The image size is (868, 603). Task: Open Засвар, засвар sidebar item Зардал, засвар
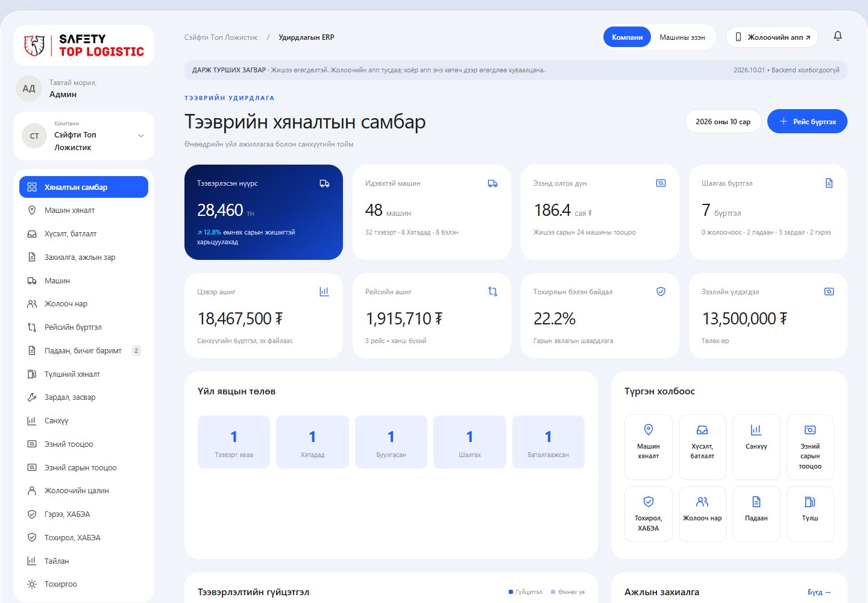[84, 397]
